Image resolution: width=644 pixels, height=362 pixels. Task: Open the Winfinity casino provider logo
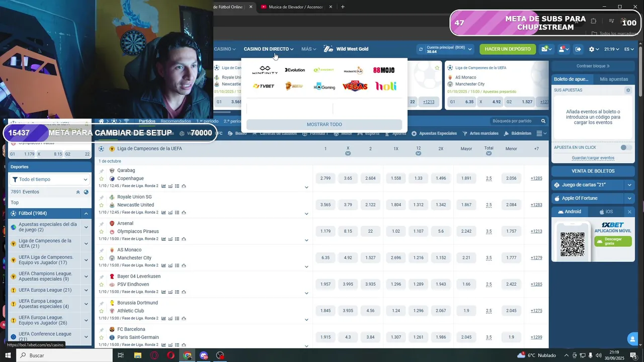click(x=265, y=70)
